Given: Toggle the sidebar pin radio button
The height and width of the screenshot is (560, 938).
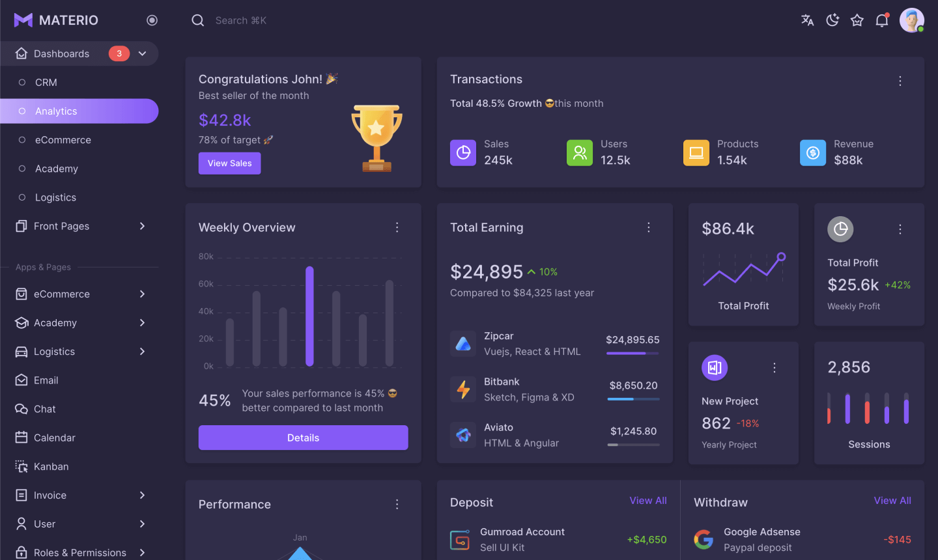Looking at the screenshot, I should coord(152,20).
